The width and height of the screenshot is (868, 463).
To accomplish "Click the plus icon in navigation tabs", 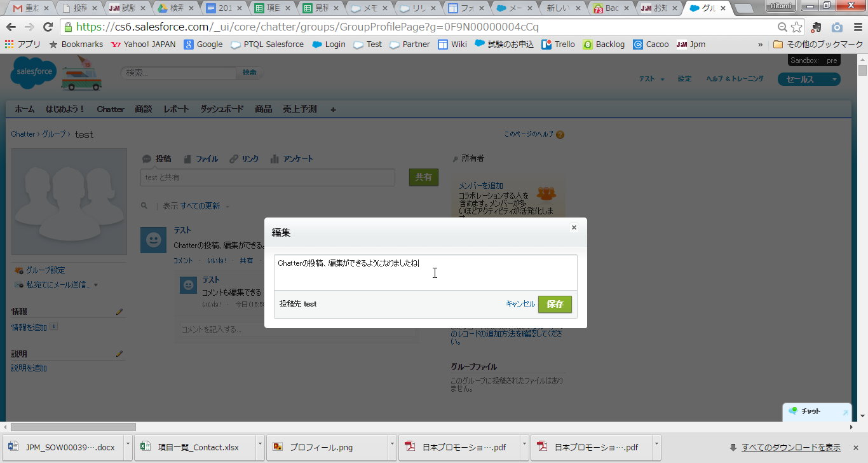I will pos(334,109).
